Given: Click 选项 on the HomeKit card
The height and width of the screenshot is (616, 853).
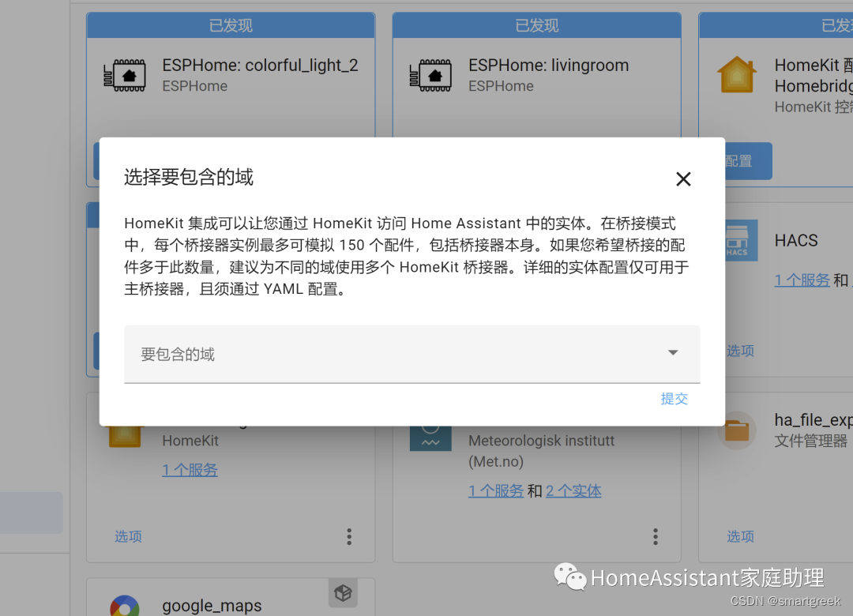Looking at the screenshot, I should coord(129,536).
